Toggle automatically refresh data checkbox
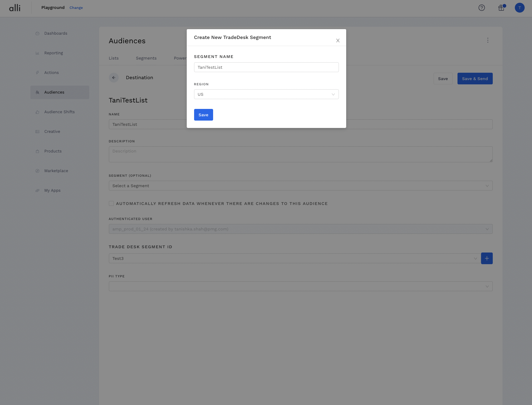532x405 pixels. click(x=111, y=203)
